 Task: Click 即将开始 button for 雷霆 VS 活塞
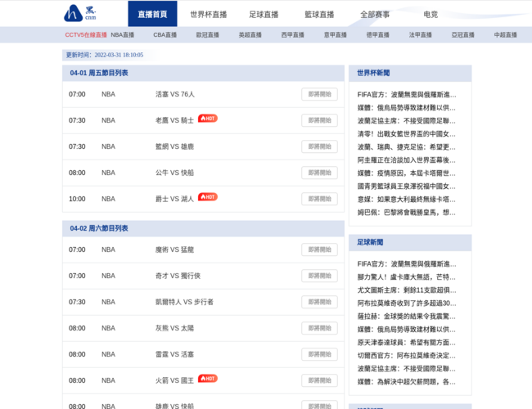pyautogui.click(x=319, y=354)
